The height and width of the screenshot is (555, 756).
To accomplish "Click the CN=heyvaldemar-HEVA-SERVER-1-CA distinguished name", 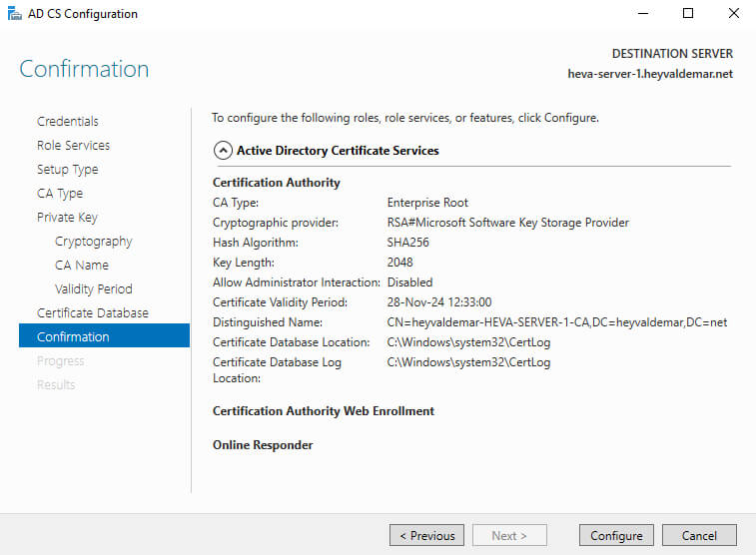I will 557,322.
